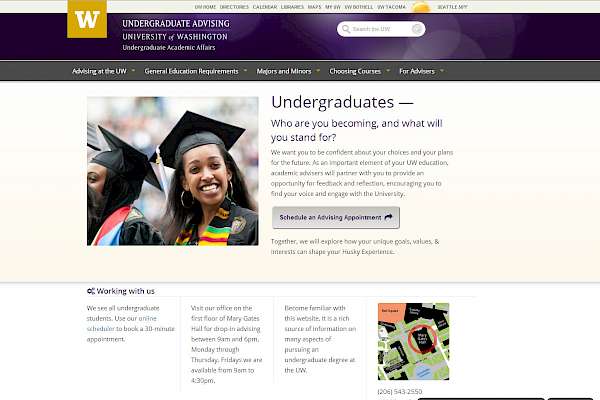Open Choosing Courses navigation menu
Image resolution: width=600 pixels, height=400 pixels.
tap(358, 71)
